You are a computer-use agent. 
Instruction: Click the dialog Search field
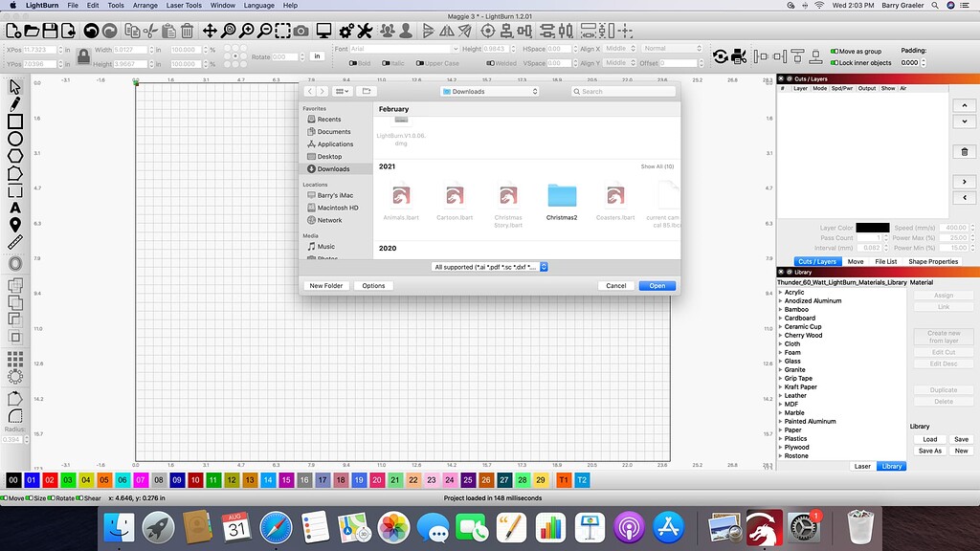click(623, 91)
